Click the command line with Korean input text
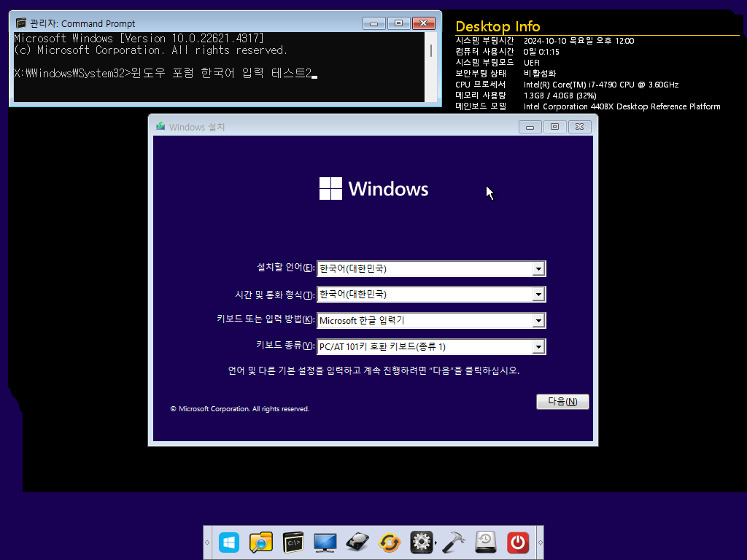Image resolution: width=747 pixels, height=560 pixels. 165,73
